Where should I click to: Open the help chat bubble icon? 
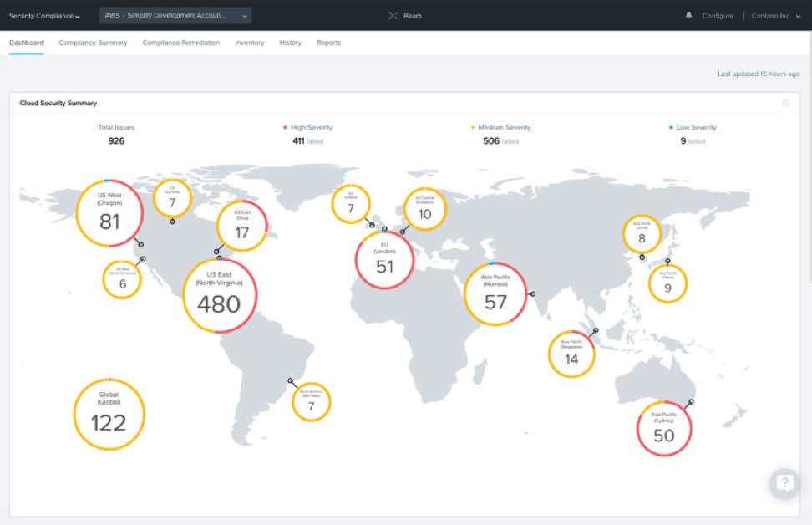click(x=784, y=482)
